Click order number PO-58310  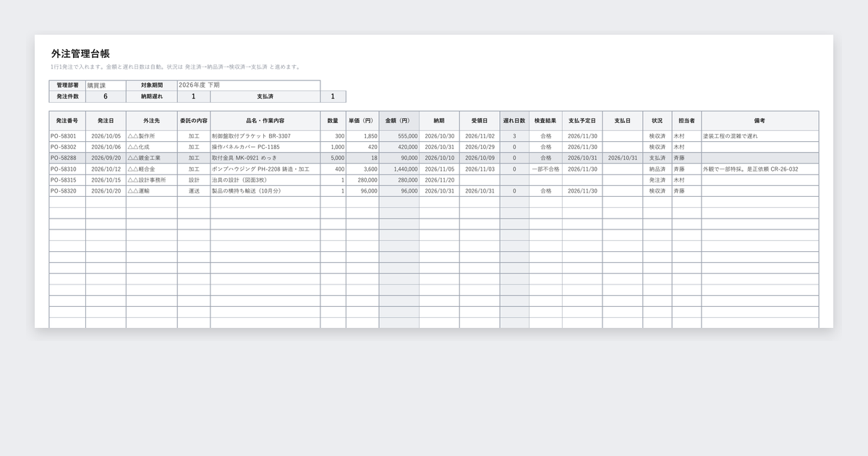(67, 169)
